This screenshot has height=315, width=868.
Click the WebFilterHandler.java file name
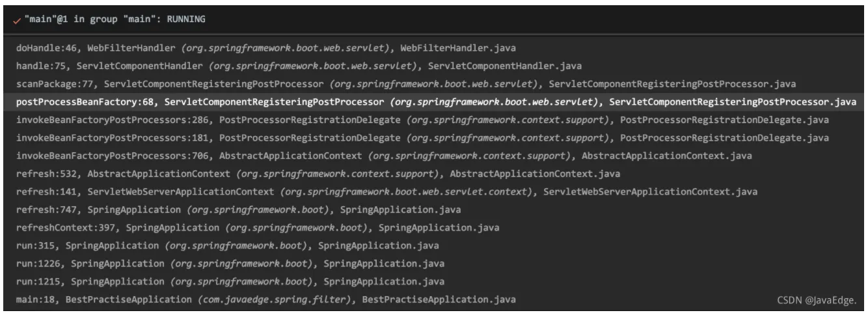459,48
